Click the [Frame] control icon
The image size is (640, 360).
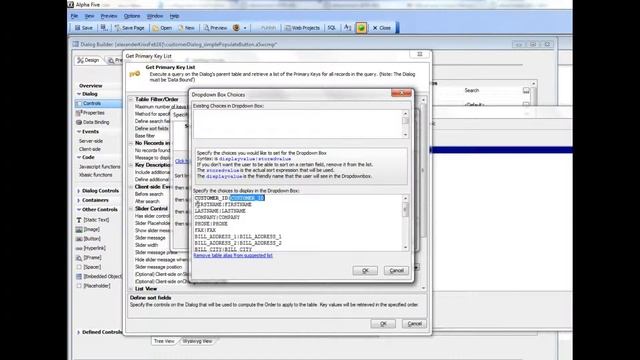click(79, 258)
